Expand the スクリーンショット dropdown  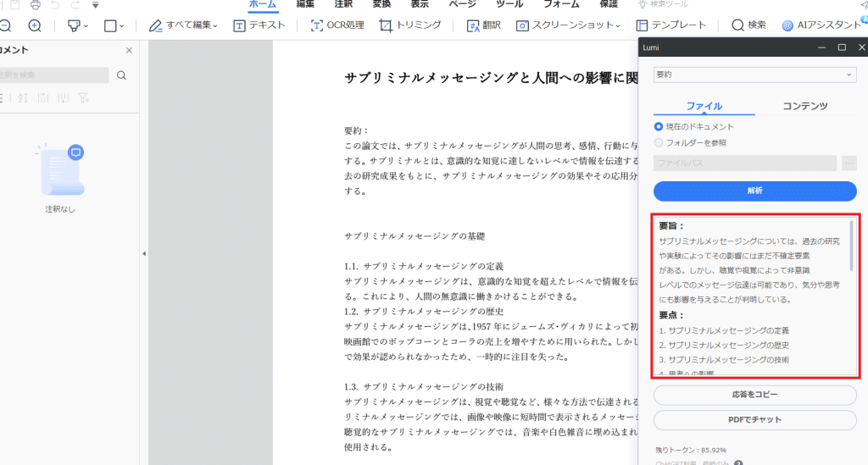(618, 25)
